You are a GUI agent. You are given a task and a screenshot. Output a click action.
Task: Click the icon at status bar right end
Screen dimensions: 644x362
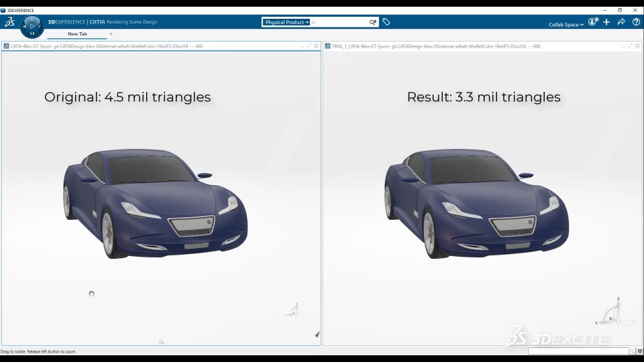[x=640, y=351]
